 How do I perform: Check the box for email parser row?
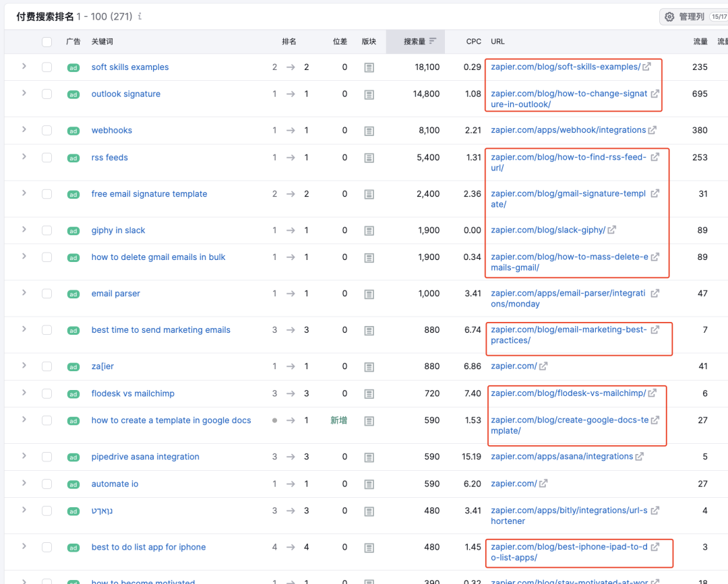pos(47,294)
